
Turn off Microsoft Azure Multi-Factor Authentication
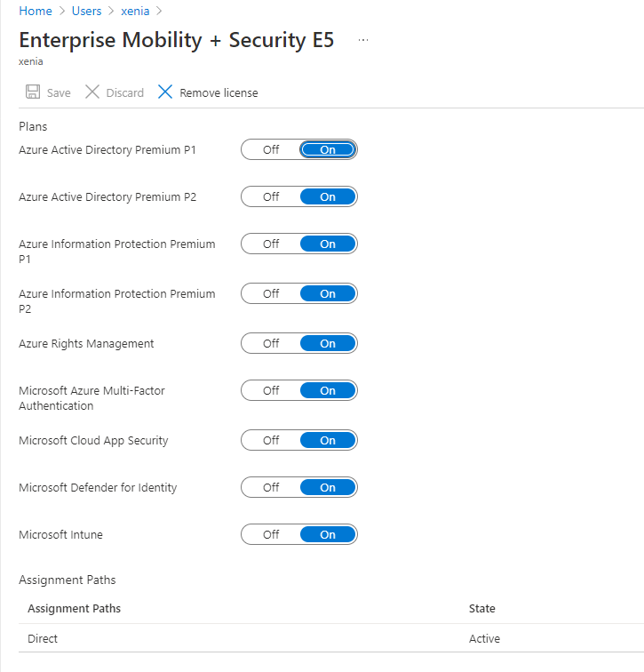pyautogui.click(x=271, y=390)
